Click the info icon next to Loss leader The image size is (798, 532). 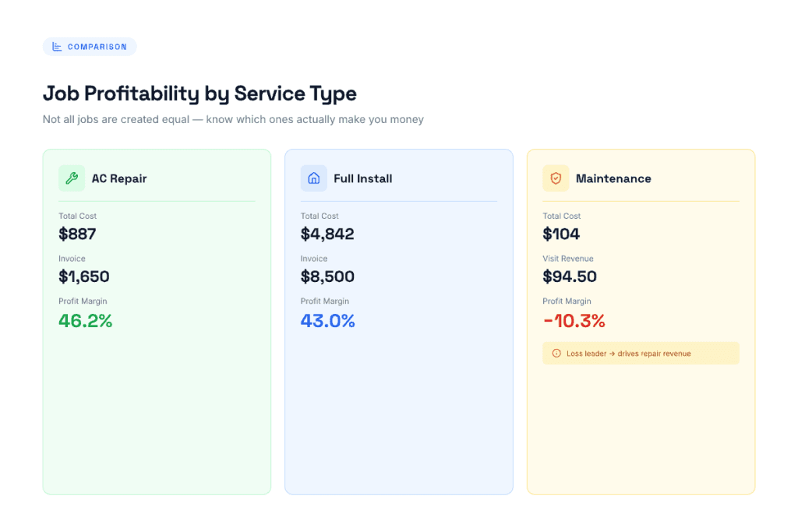tap(555, 353)
